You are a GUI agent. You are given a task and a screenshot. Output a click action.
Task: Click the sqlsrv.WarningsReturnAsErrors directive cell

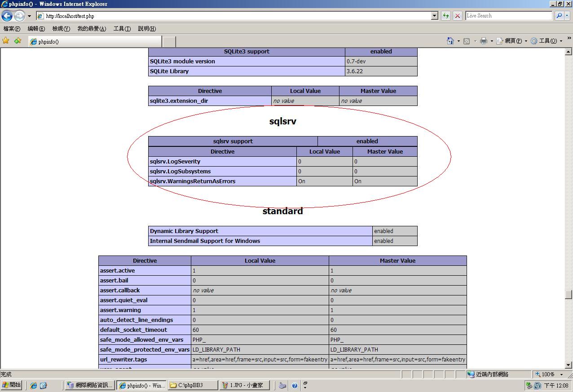[222, 181]
